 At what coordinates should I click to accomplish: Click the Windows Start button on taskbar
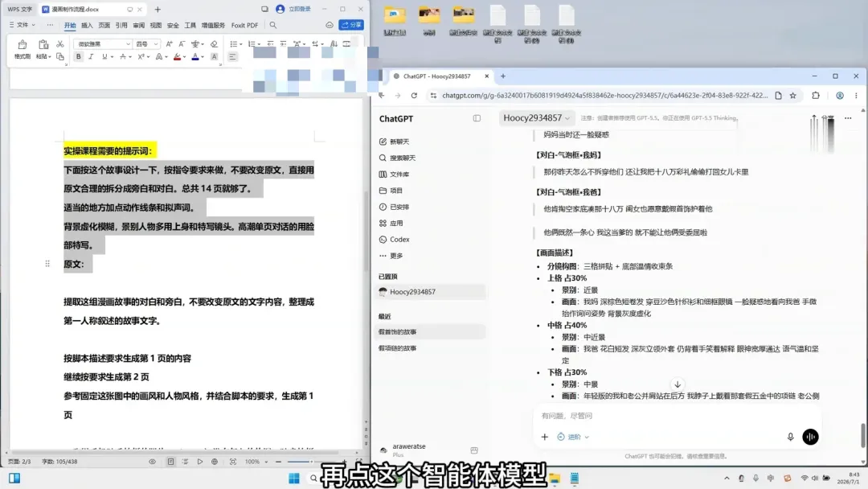pyautogui.click(x=294, y=479)
